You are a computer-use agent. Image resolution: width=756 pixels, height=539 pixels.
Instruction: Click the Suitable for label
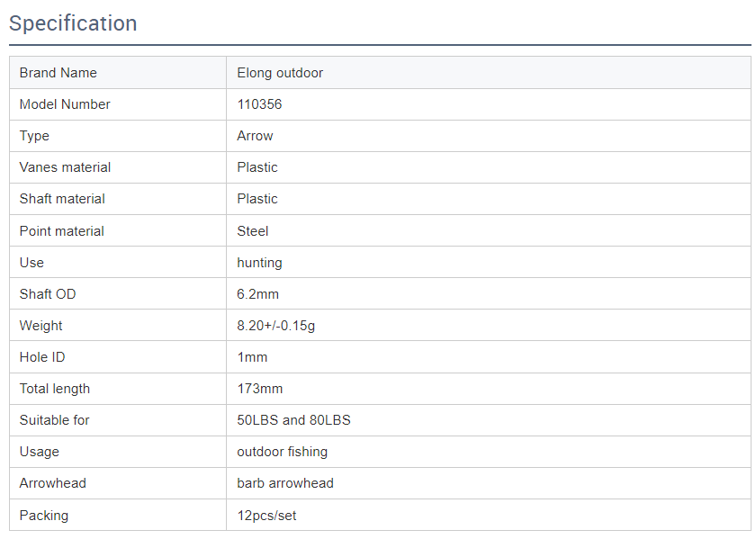pos(54,420)
